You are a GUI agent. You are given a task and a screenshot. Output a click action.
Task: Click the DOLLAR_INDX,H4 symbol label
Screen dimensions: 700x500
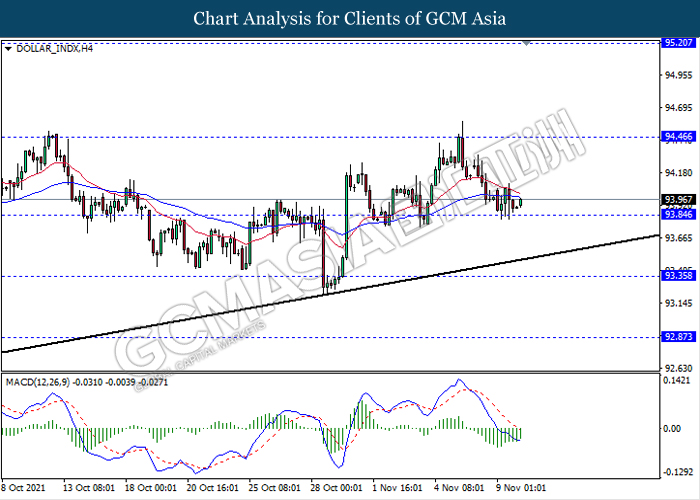54,49
